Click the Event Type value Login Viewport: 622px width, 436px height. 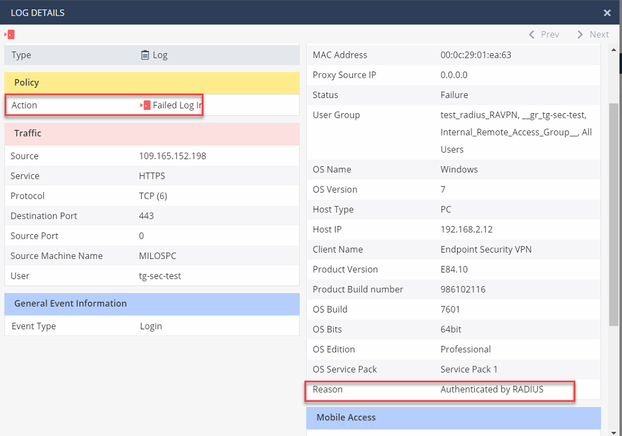[x=151, y=326]
